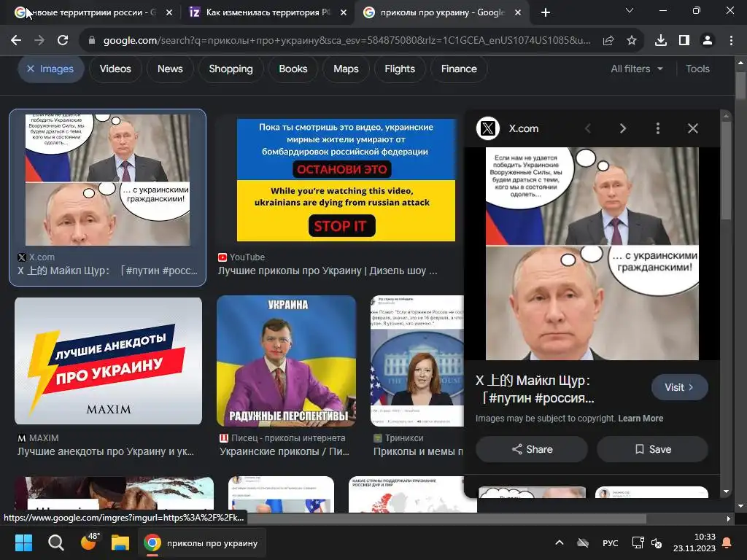Screen dimensions: 747x560
Task: Open the notifications bell icon
Action: point(727,542)
